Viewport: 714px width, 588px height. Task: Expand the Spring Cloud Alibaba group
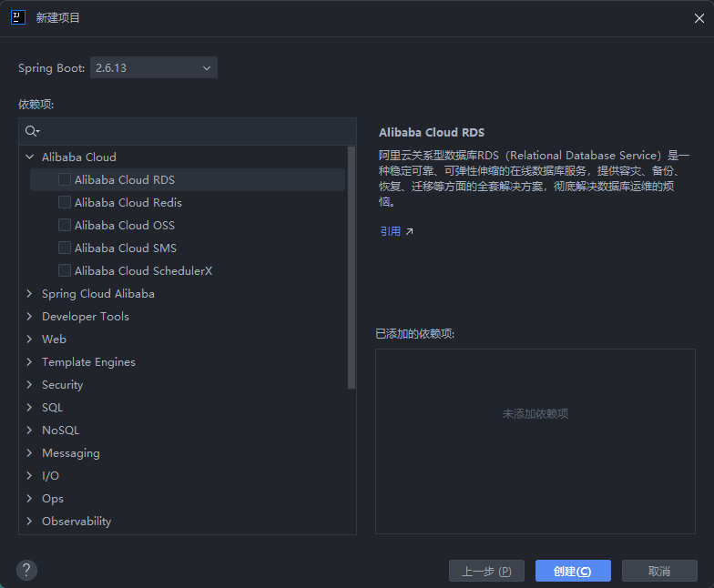29,293
